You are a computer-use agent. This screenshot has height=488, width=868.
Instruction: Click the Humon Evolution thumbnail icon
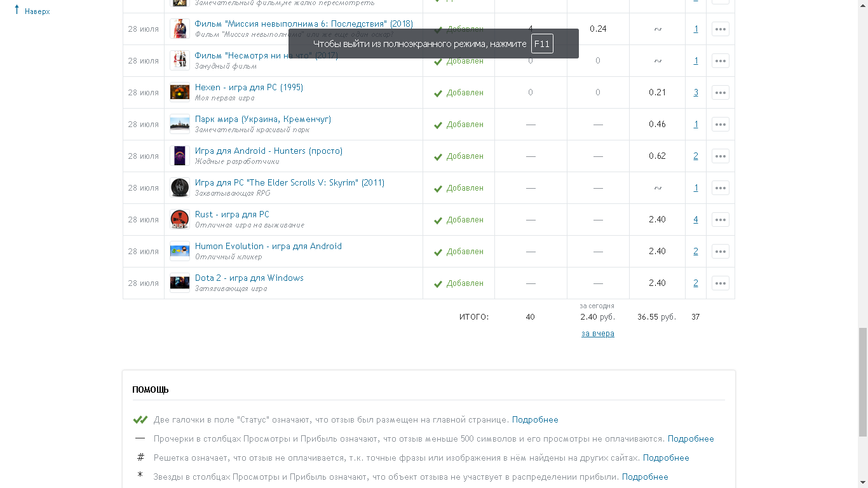(x=180, y=252)
